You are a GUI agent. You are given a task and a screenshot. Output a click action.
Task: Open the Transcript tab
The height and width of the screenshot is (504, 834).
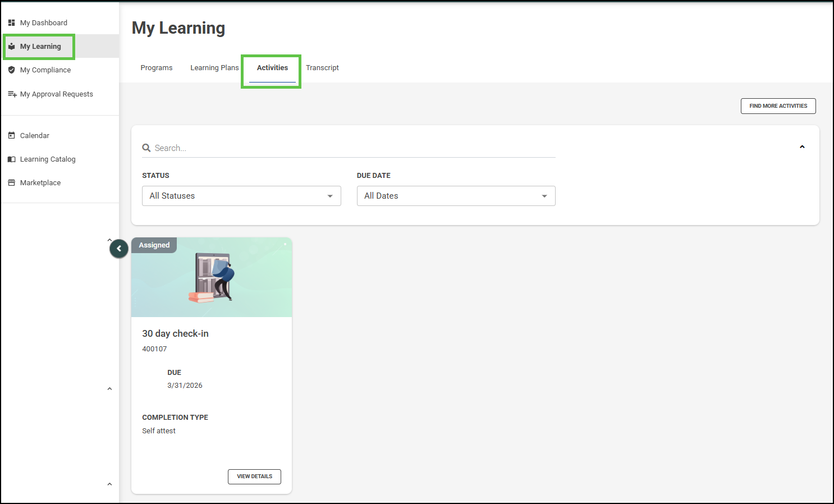point(322,68)
